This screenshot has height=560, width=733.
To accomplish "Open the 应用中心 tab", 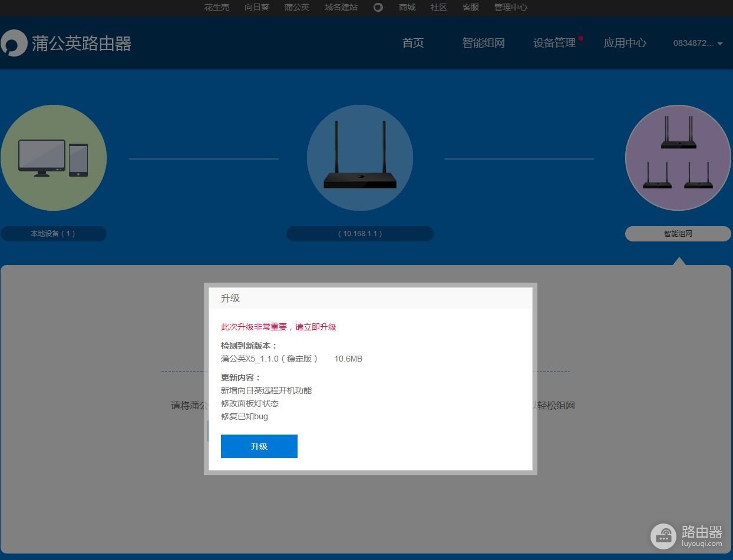I will 625,43.
